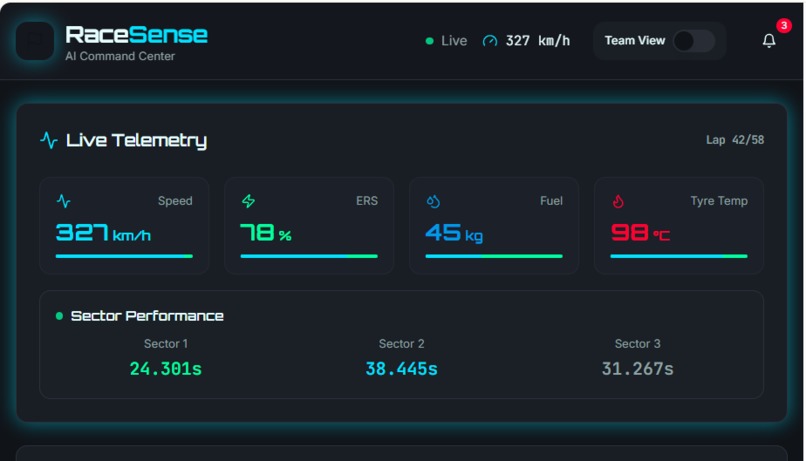Viewport: 806px width, 461px height.
Task: Click the RaceSense logo square
Action: (x=35, y=41)
